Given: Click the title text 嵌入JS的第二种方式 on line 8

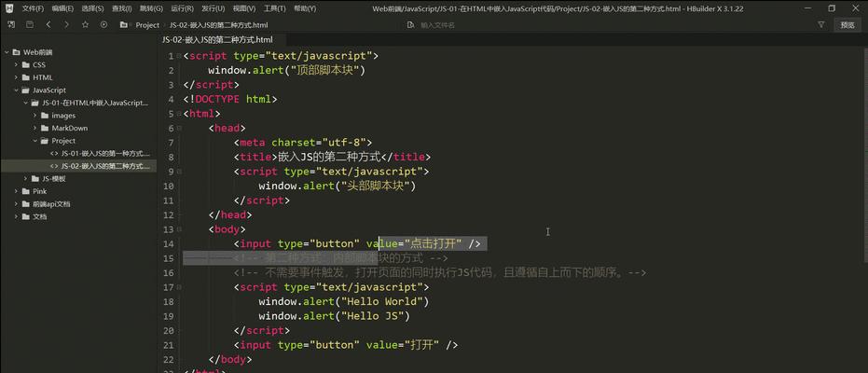Looking at the screenshot, I should (328, 158).
